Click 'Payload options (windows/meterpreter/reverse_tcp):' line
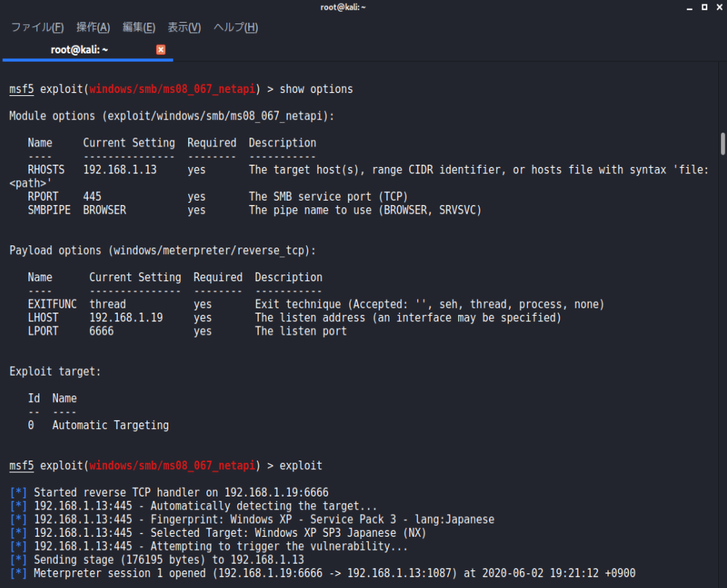The image size is (727, 588). 163,250
